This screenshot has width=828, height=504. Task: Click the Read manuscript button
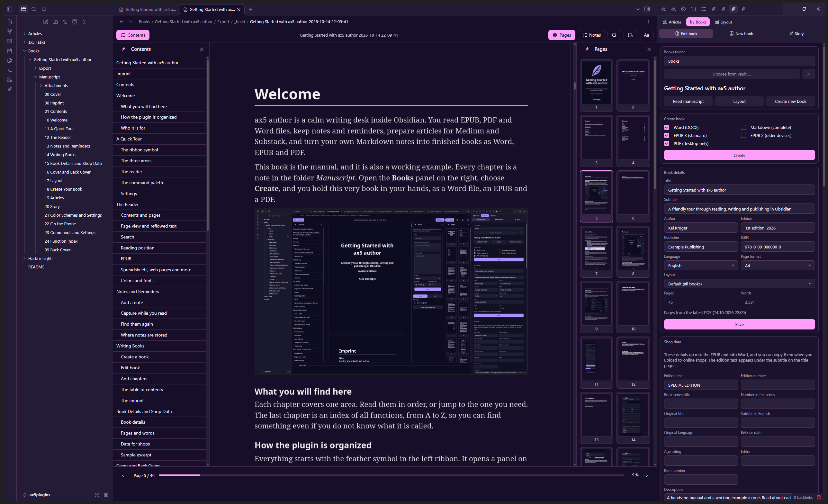point(688,101)
